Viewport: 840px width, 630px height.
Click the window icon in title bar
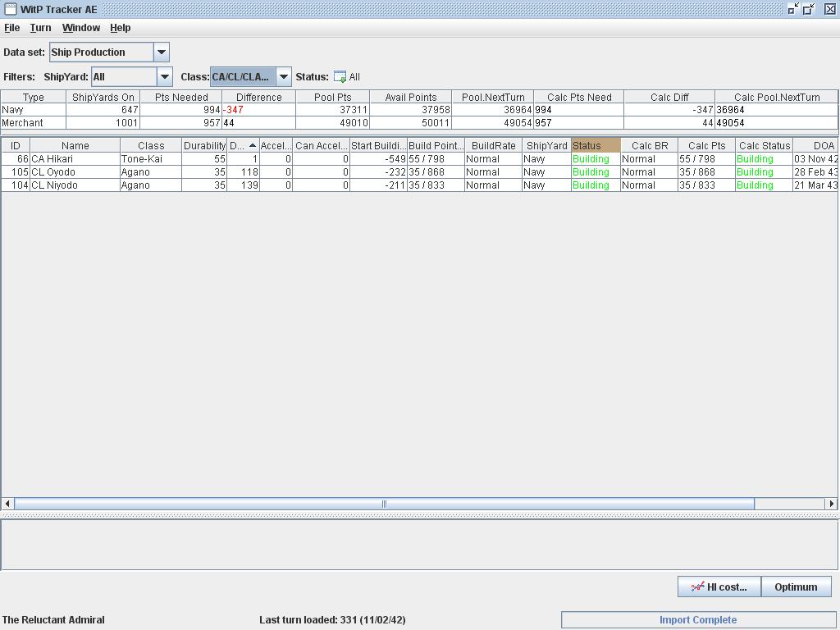[10, 9]
